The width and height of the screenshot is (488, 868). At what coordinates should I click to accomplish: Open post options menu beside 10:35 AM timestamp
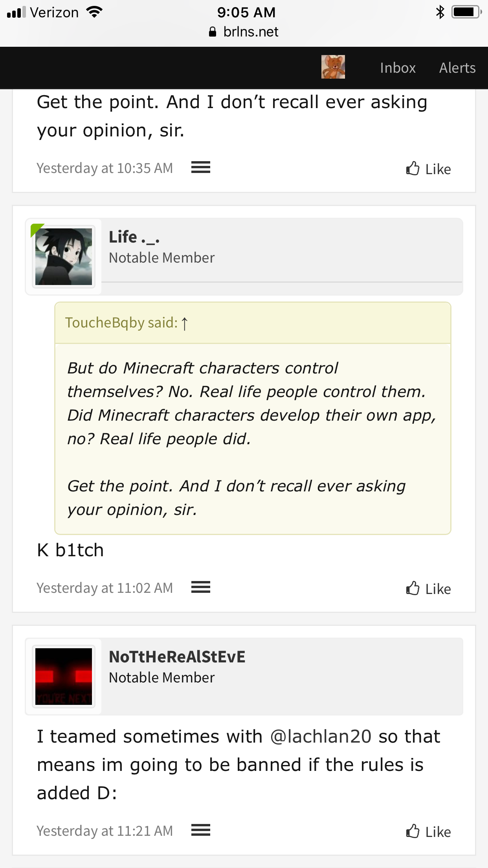click(x=201, y=167)
